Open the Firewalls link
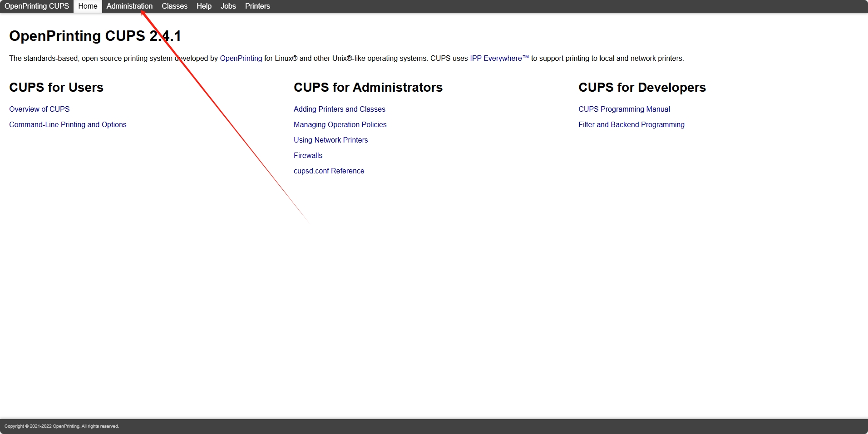Screen dimensions: 868x434 tap(308, 155)
